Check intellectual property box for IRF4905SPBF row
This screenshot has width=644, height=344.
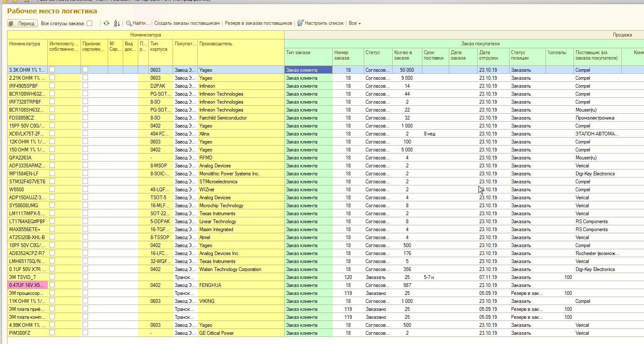click(x=52, y=86)
